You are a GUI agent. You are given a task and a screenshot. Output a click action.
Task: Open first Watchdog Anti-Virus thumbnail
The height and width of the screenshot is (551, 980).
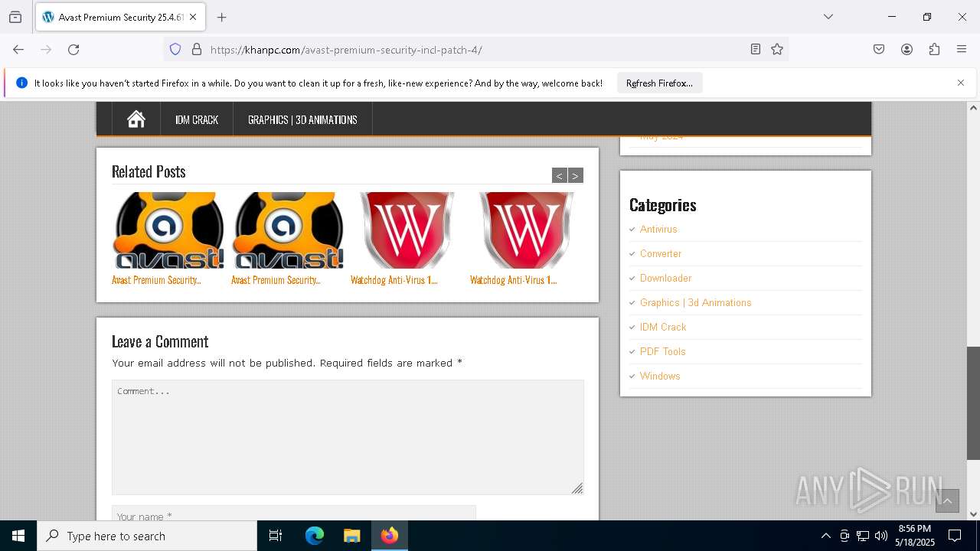tap(407, 230)
